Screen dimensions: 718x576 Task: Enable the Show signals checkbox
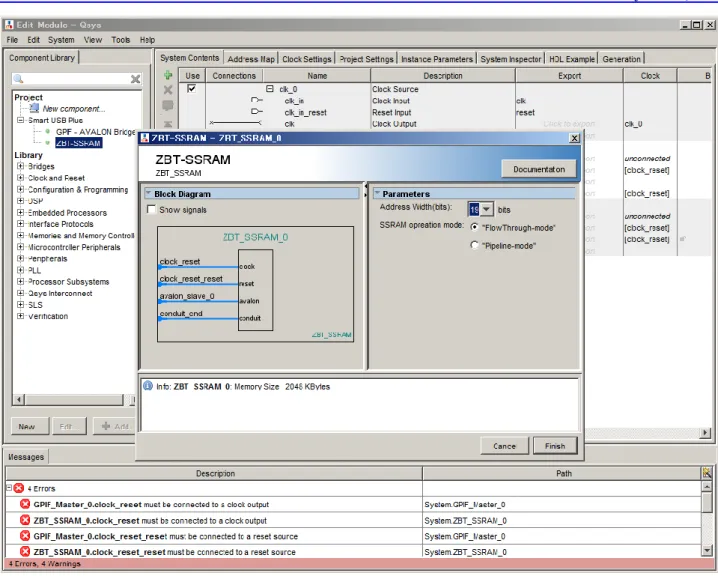pyautogui.click(x=151, y=210)
